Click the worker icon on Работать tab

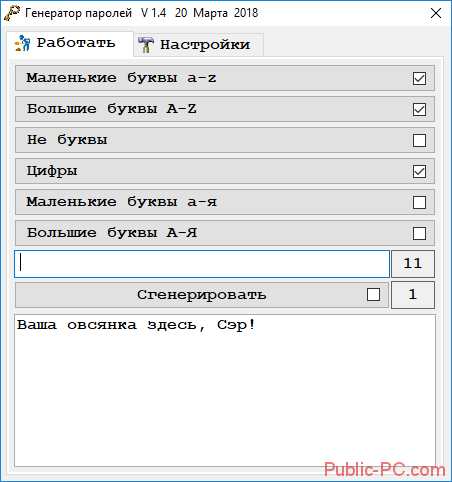coord(22,43)
